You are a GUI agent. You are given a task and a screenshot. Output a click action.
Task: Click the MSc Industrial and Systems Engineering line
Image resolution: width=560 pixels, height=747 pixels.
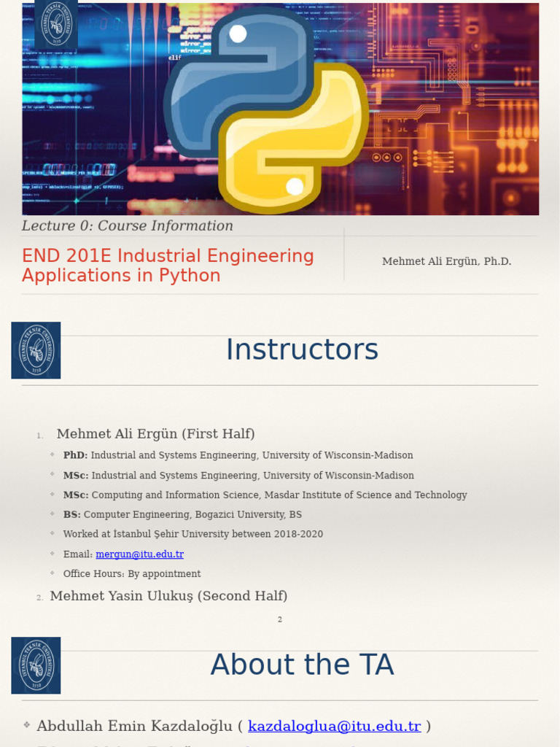[238, 475]
